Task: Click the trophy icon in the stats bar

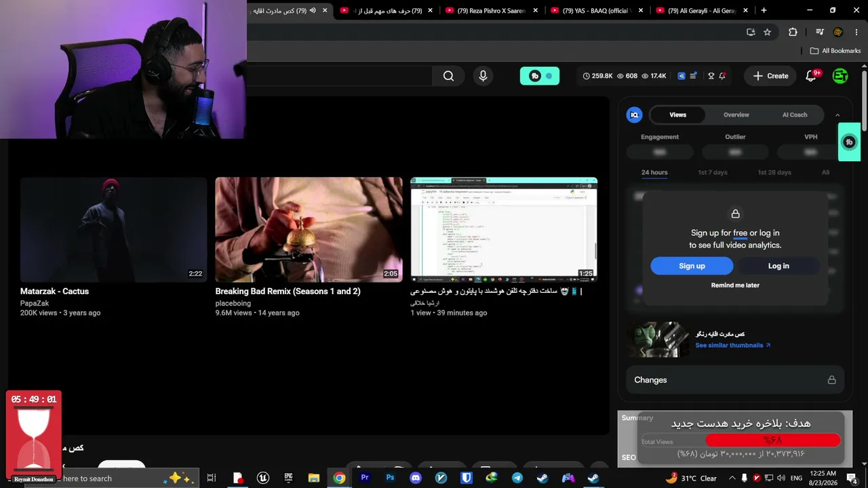Action: pyautogui.click(x=711, y=76)
